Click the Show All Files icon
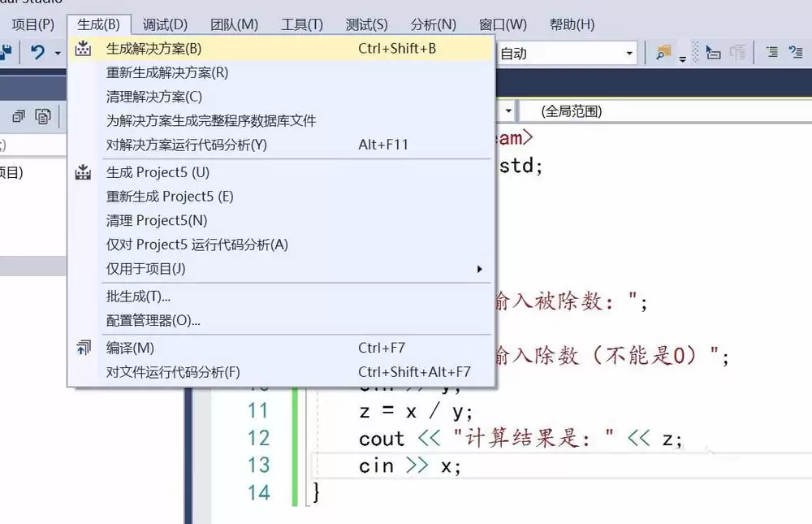Image resolution: width=812 pixels, height=524 pixels. tap(43, 116)
